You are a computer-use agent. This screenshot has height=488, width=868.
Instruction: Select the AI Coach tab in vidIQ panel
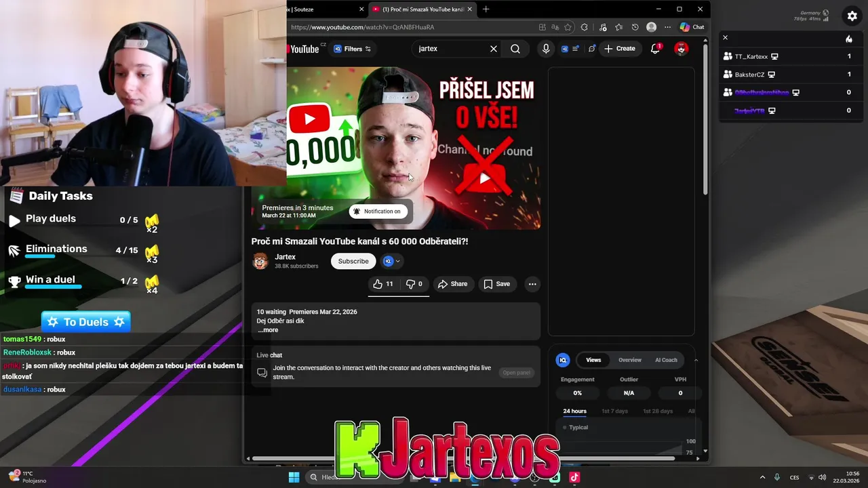pos(666,360)
